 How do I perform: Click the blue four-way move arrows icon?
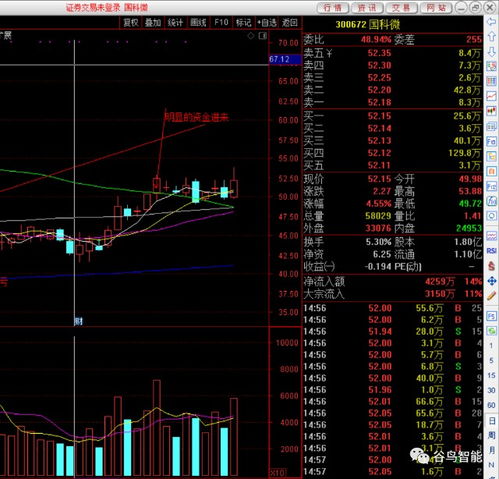tap(492, 281)
